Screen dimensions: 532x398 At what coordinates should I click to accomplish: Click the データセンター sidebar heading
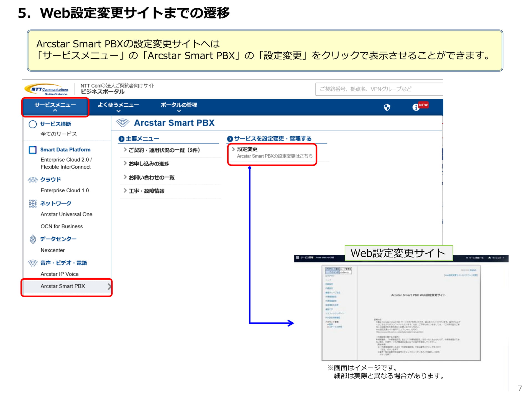pyautogui.click(x=58, y=239)
